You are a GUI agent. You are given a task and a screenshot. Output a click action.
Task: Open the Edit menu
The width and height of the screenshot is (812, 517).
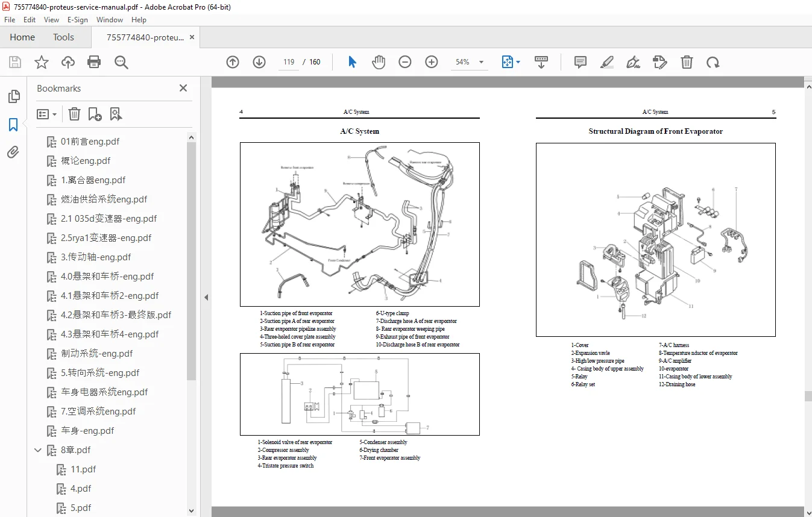[x=30, y=20]
